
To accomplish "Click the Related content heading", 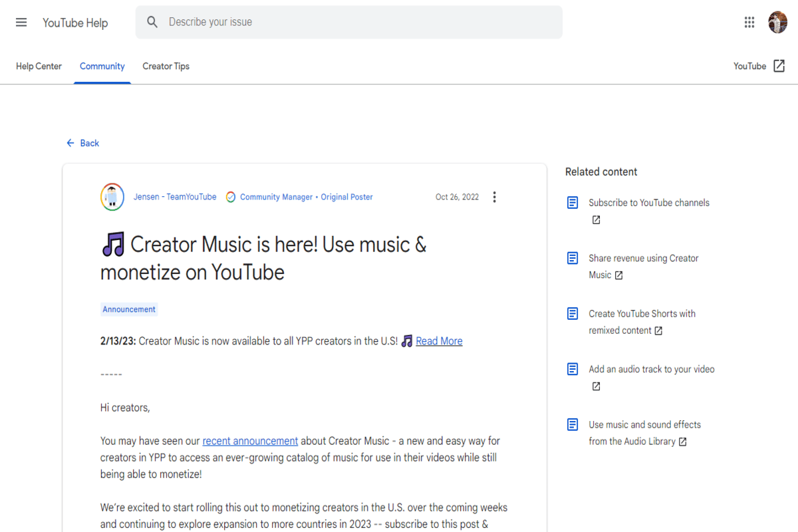I will [x=601, y=172].
